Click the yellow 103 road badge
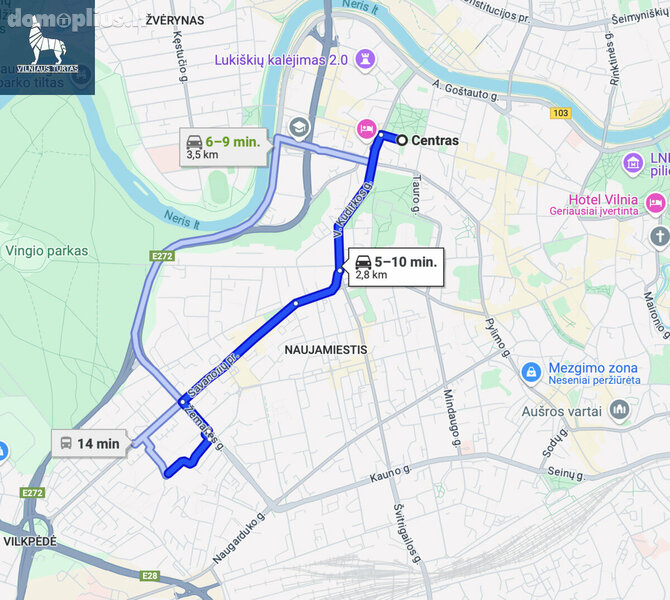 click(x=560, y=113)
